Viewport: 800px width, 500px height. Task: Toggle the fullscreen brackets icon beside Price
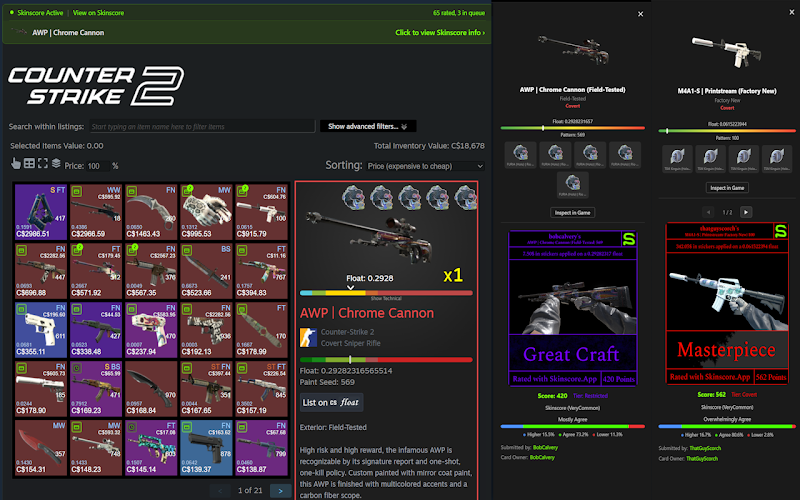pos(43,163)
